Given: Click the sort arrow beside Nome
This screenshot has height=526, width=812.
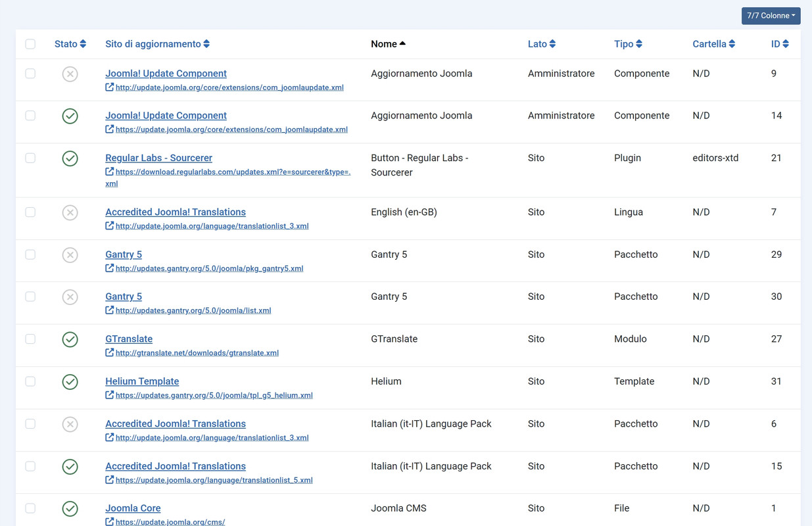Looking at the screenshot, I should (402, 43).
